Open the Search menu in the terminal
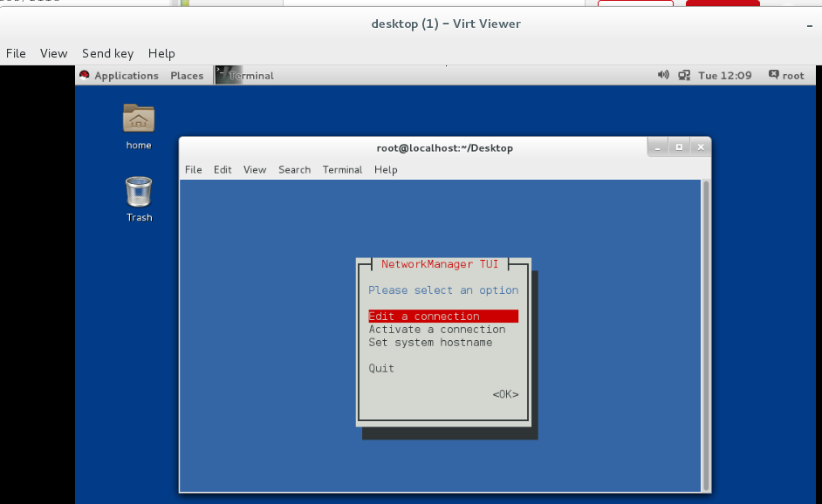The width and height of the screenshot is (822, 504). (294, 169)
